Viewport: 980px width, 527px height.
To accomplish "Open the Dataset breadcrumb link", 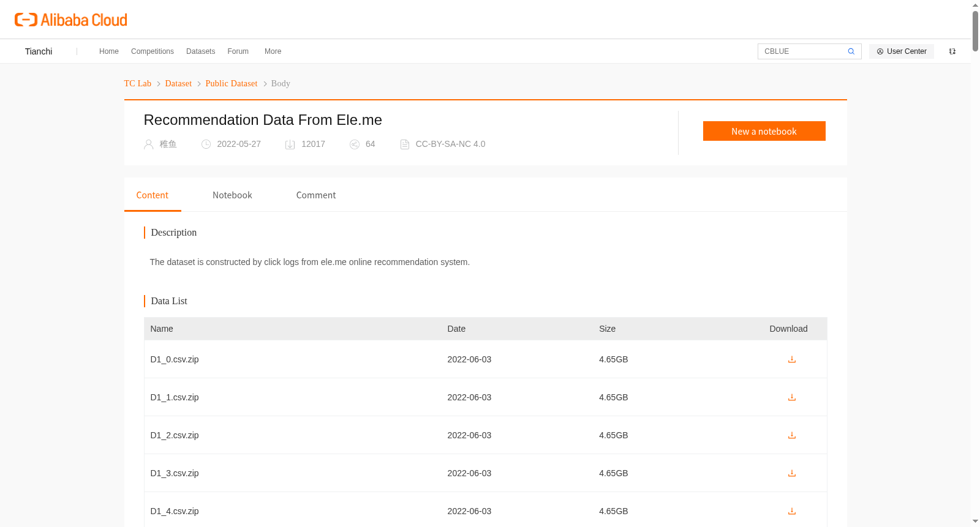I will [178, 83].
